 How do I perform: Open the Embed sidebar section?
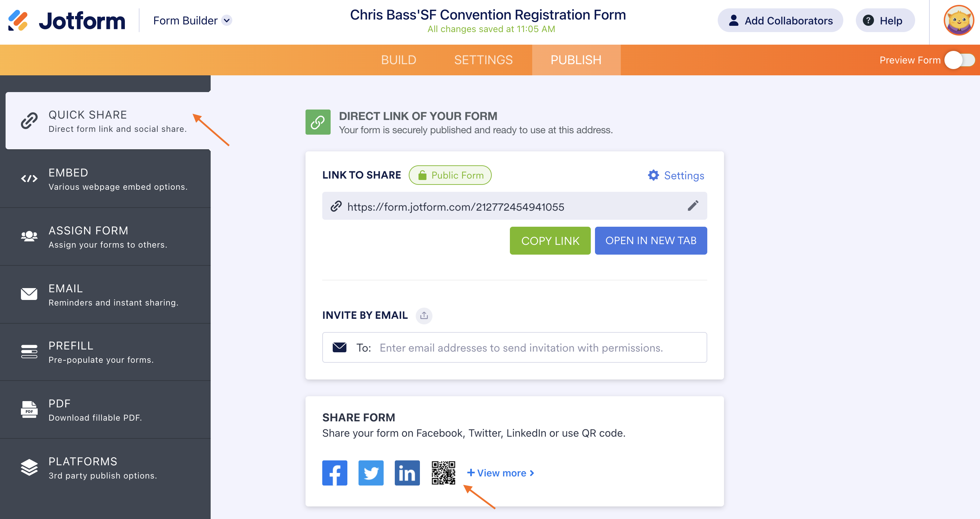(x=105, y=179)
